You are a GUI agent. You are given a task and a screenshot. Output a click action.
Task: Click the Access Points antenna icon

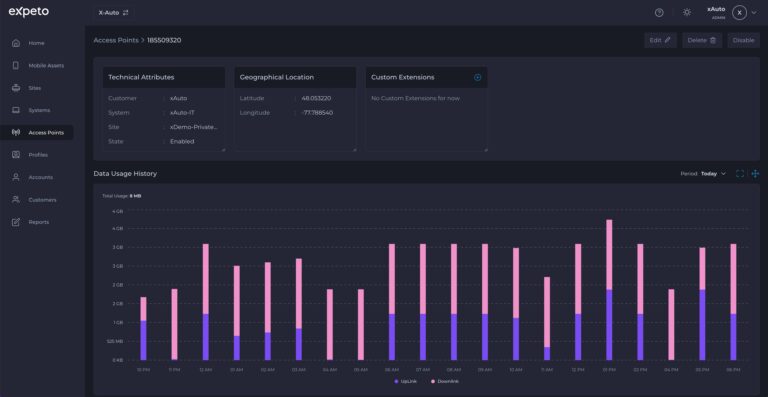point(16,133)
